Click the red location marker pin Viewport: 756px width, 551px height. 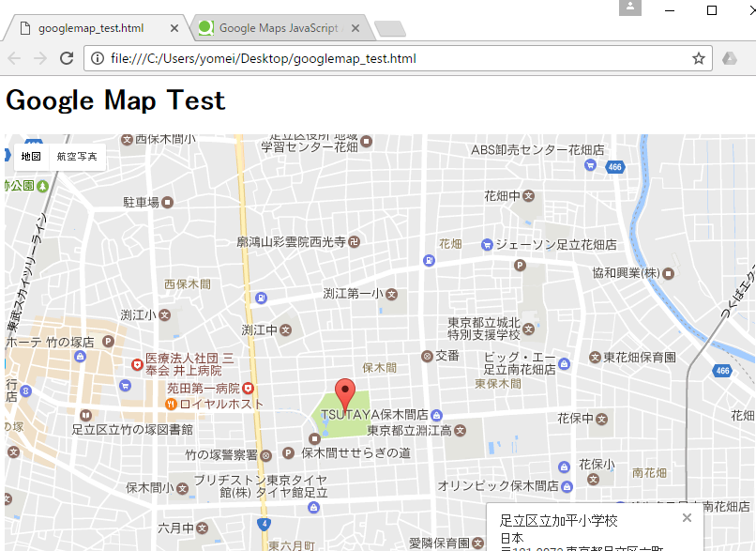pos(345,395)
